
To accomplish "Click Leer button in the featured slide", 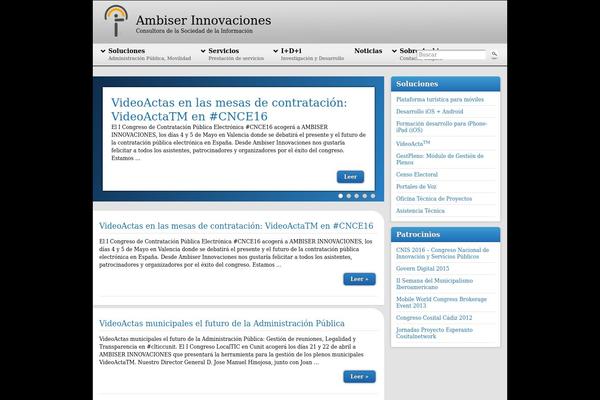I will pyautogui.click(x=350, y=177).
